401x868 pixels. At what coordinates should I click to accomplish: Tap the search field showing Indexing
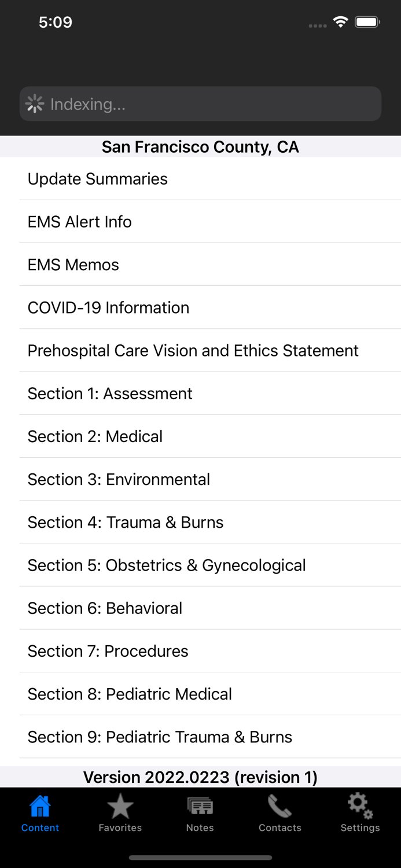pos(200,104)
